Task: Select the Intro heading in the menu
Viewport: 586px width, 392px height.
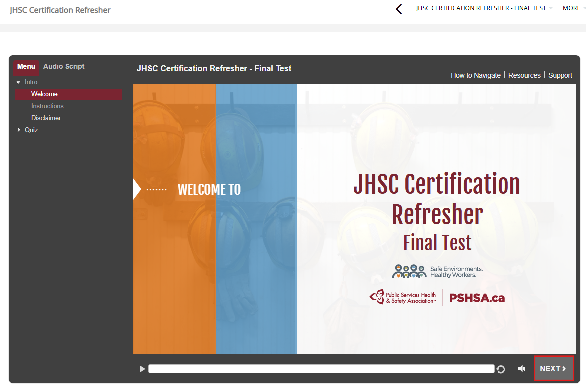Action: coord(31,82)
